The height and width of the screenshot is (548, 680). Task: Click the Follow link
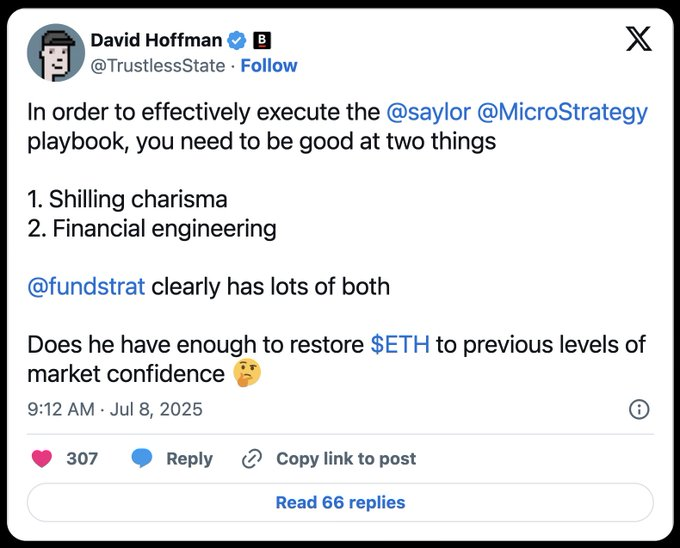pyautogui.click(x=269, y=66)
